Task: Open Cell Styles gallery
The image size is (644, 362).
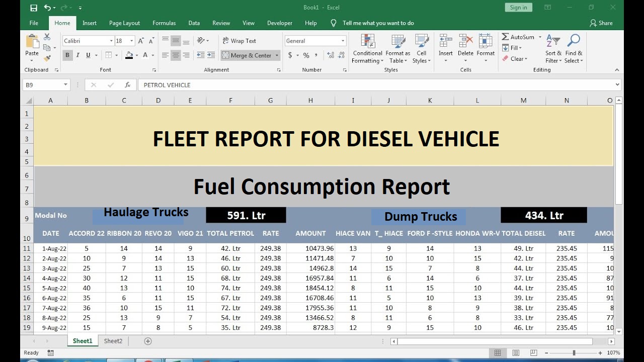Action: [x=422, y=48]
